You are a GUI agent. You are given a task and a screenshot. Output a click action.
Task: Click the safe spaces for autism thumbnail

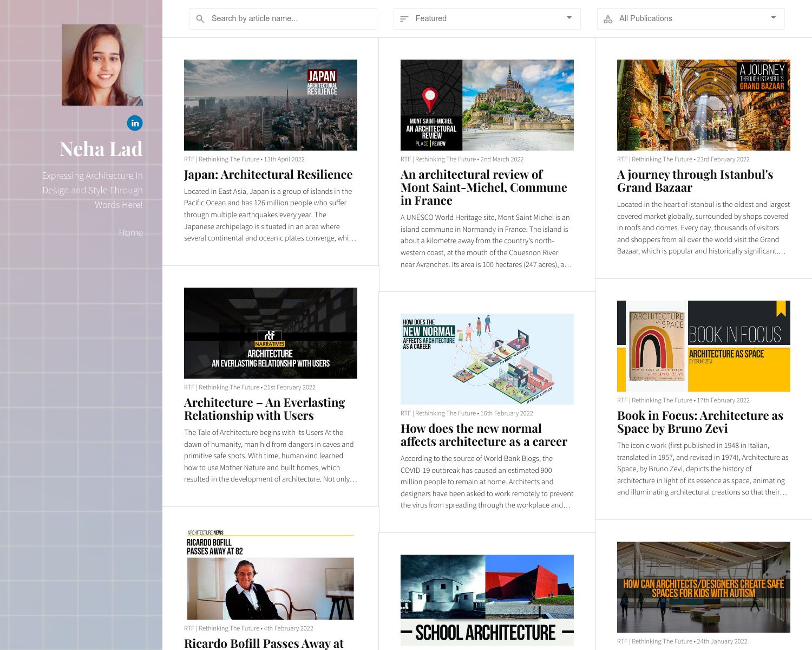point(703,587)
